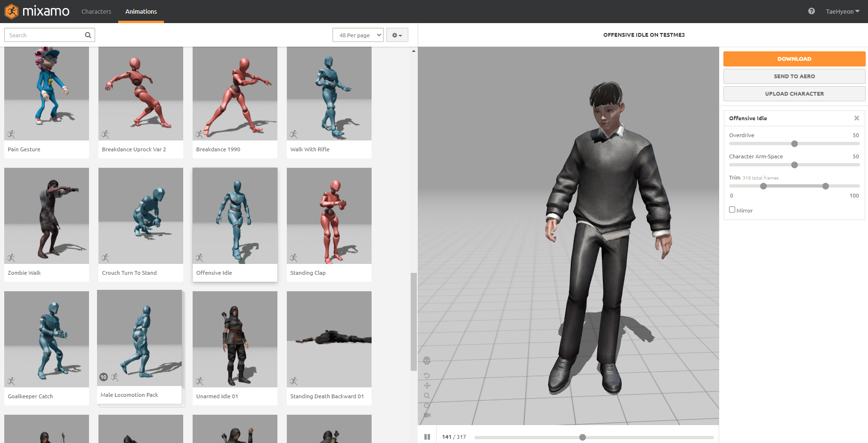Pause the animation playback
Image resolution: width=868 pixels, height=443 pixels.
pyautogui.click(x=427, y=437)
